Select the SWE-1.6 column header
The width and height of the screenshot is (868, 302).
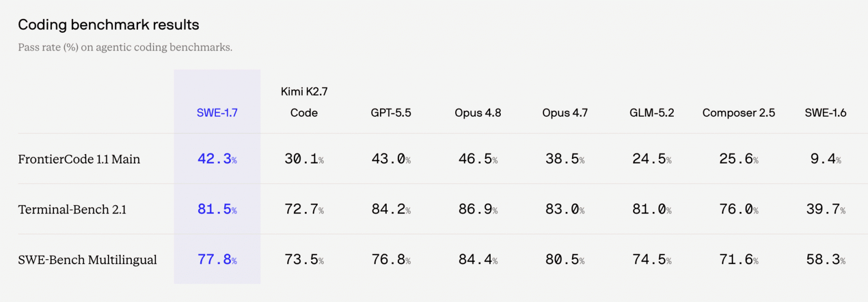tap(825, 112)
